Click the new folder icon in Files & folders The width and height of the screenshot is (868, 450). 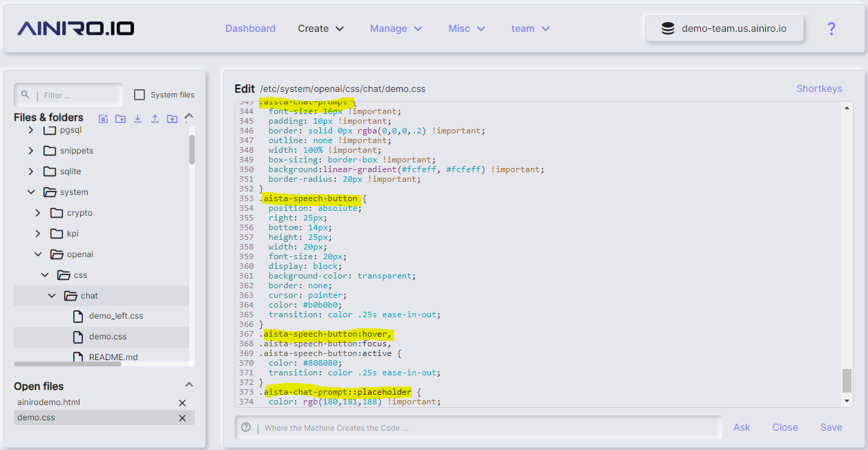(x=120, y=118)
